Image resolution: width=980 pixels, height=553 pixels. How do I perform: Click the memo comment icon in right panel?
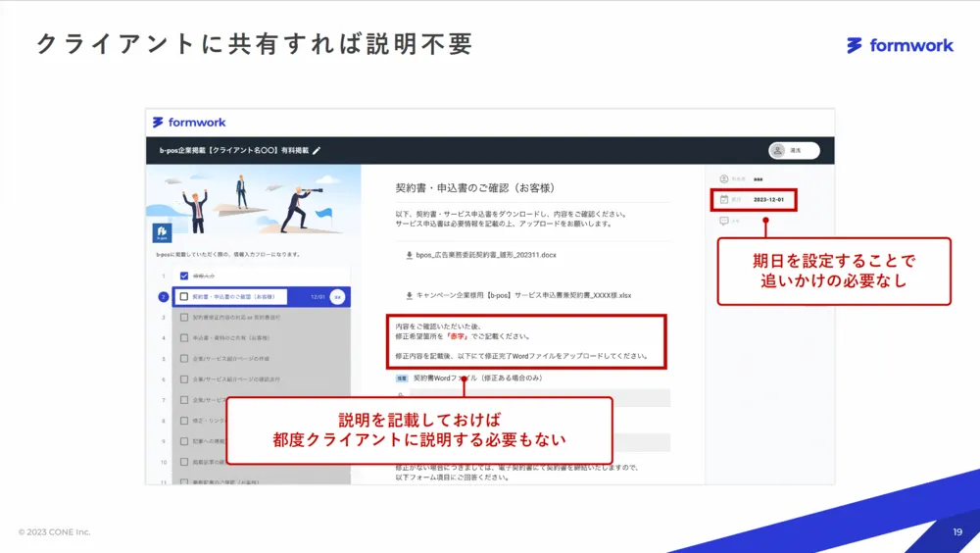[x=724, y=221]
